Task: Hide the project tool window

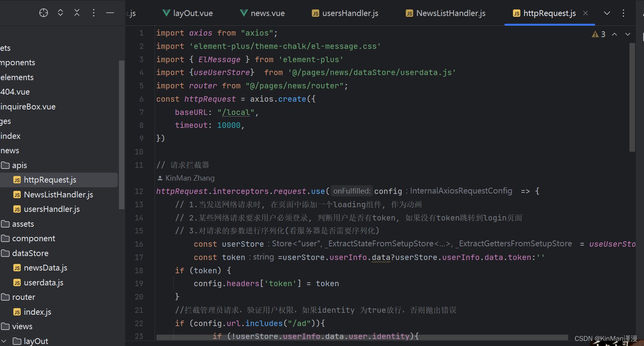Action: pyautogui.click(x=110, y=13)
